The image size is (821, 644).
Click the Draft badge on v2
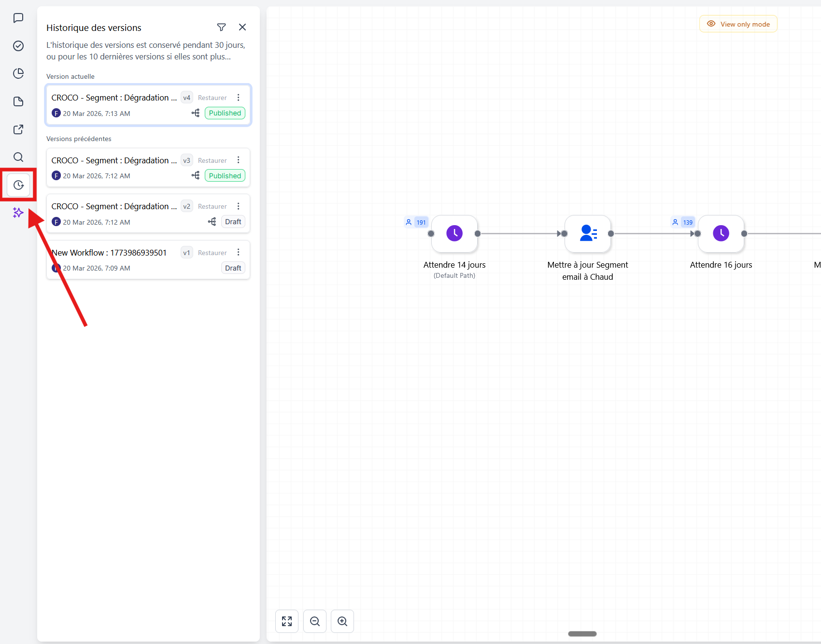tap(233, 222)
